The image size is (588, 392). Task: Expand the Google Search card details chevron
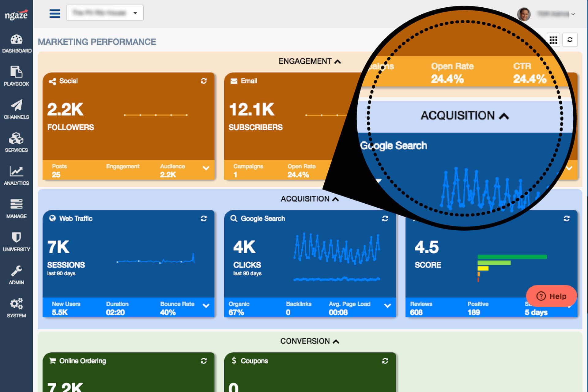point(387,306)
